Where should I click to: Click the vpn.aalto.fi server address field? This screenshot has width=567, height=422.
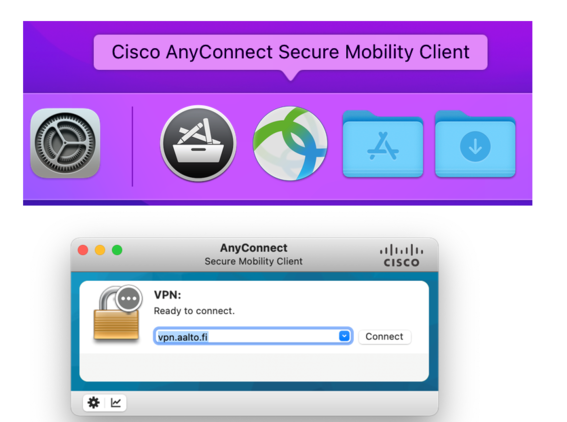pos(253,336)
